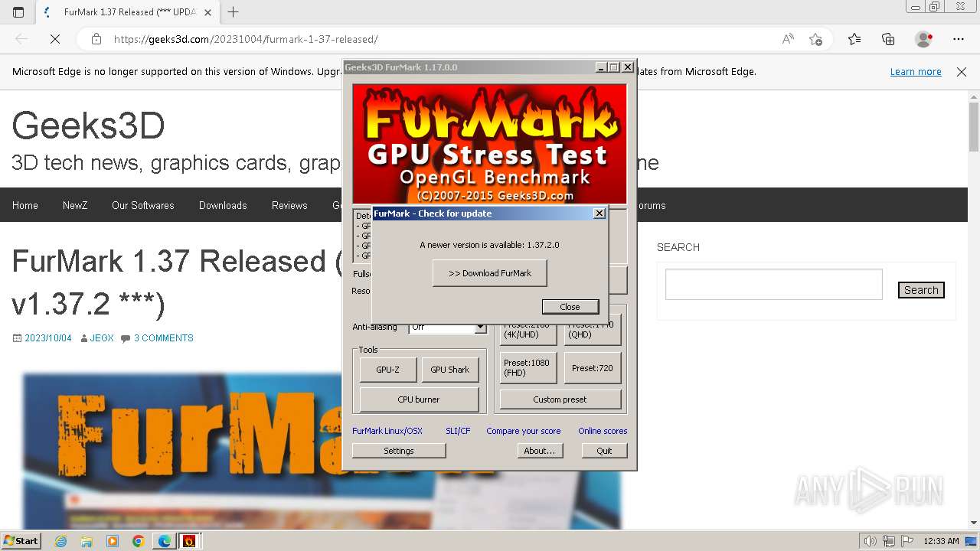Open Online scores link
980x551 pixels.
pyautogui.click(x=603, y=431)
